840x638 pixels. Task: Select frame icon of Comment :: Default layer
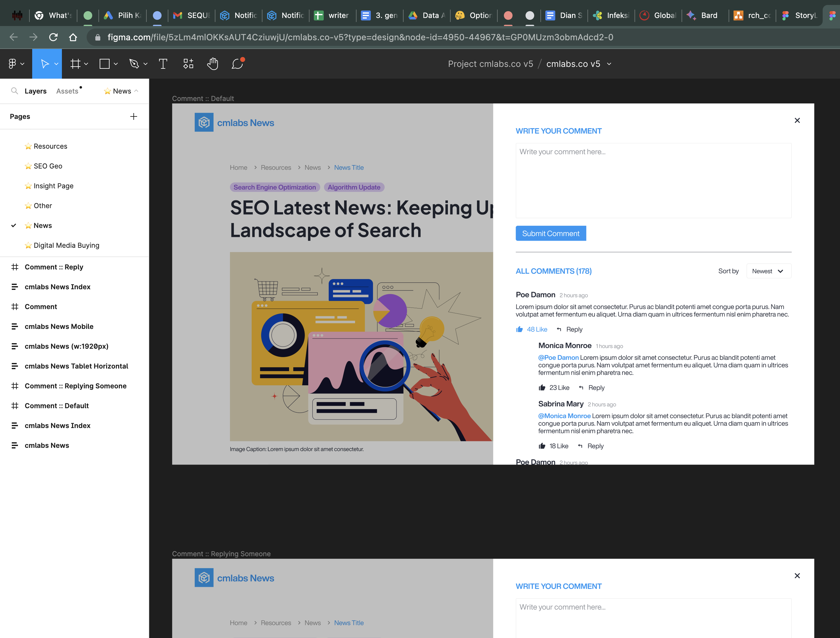tap(15, 406)
